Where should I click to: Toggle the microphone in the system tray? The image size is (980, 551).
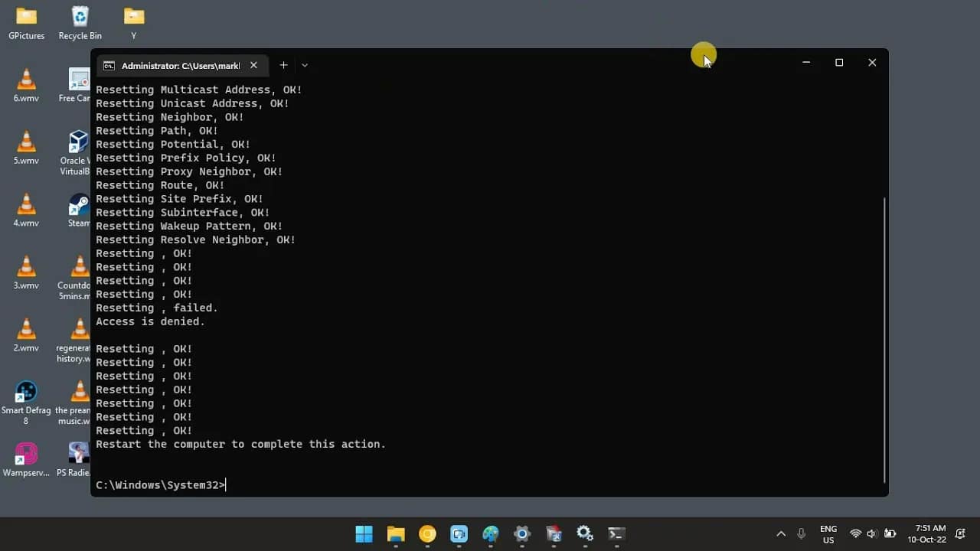click(x=801, y=533)
